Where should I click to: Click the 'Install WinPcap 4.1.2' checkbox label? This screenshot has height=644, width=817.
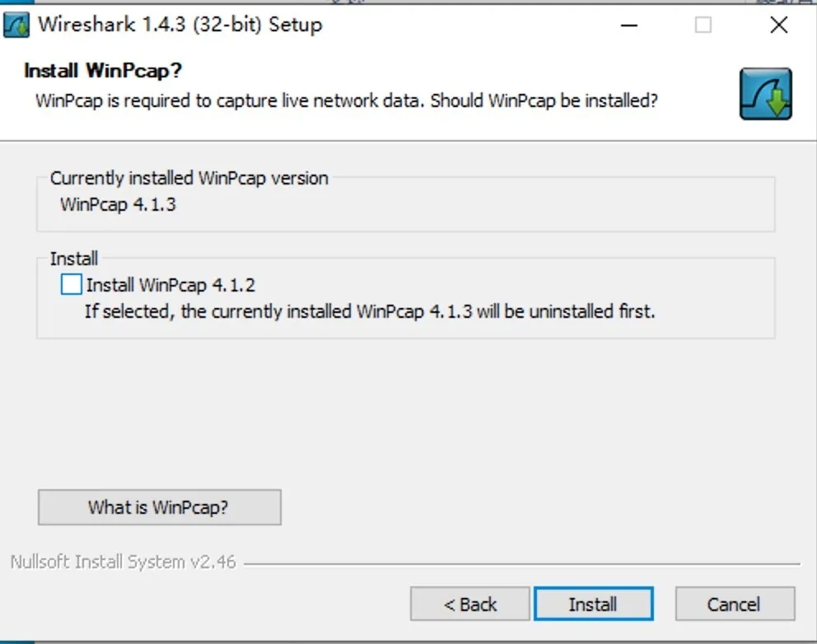(x=170, y=286)
